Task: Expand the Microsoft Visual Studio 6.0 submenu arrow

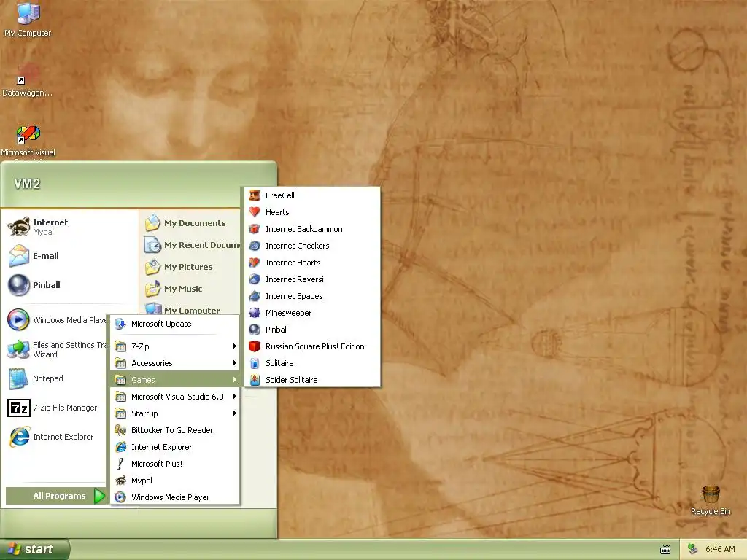Action: click(234, 396)
